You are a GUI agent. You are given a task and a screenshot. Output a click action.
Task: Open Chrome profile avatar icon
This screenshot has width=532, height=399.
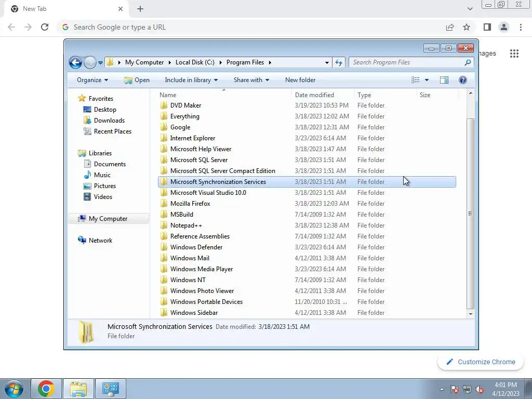[504, 27]
